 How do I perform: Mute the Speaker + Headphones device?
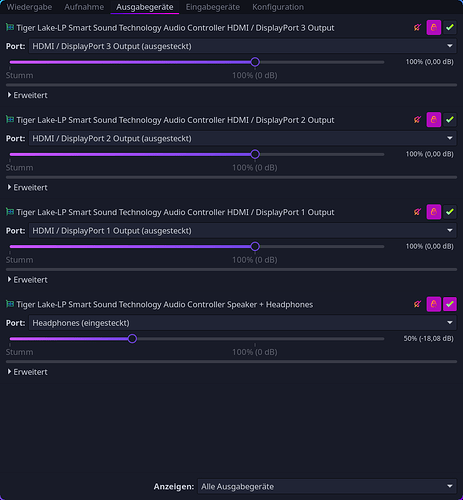pos(417,304)
